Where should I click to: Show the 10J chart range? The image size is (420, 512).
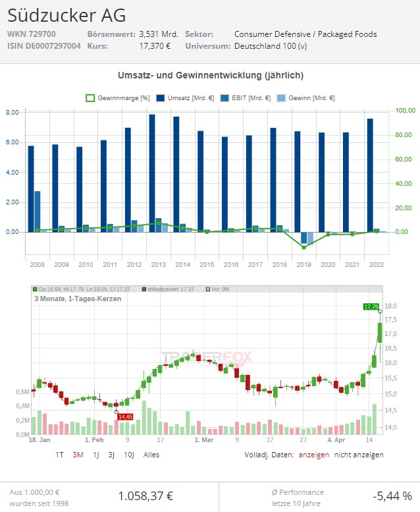pyautogui.click(x=129, y=454)
